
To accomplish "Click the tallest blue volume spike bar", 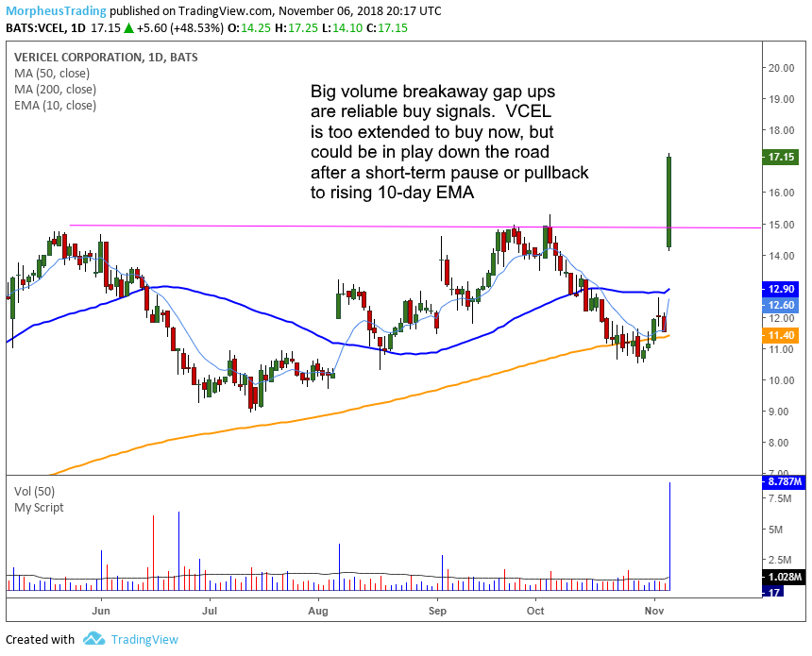I will click(x=670, y=536).
